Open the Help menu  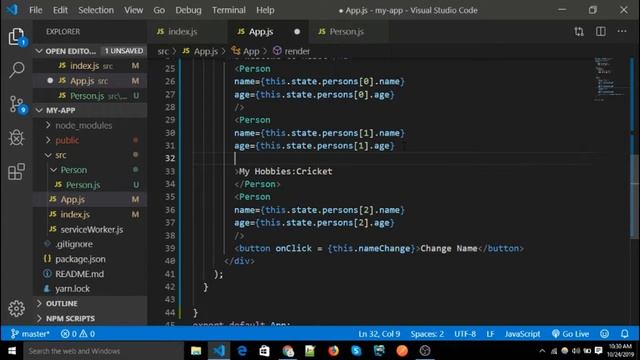(x=265, y=10)
